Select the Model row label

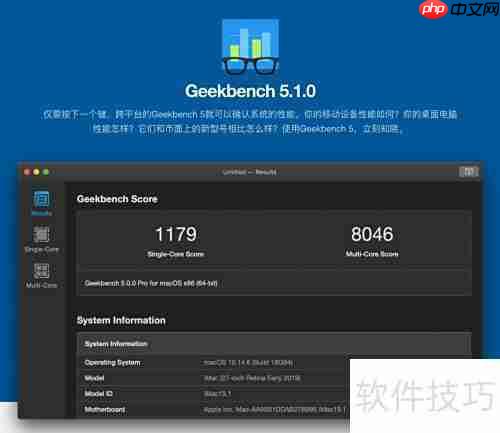pos(94,378)
